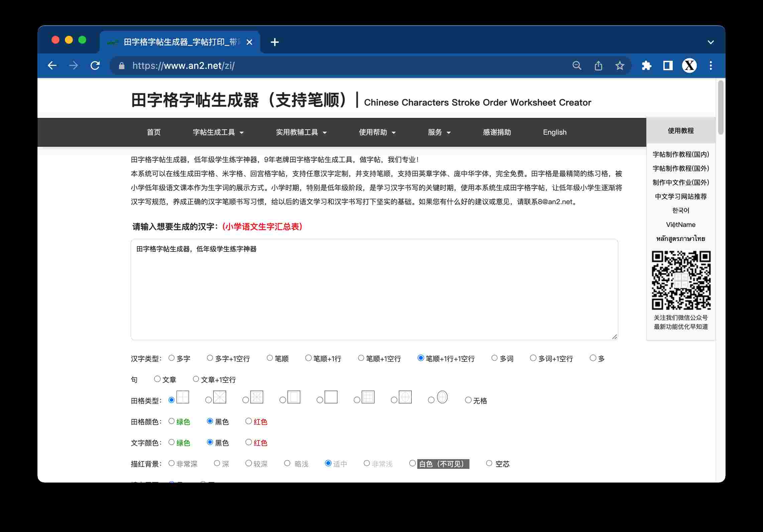Open the extensions puzzle icon

646,65
